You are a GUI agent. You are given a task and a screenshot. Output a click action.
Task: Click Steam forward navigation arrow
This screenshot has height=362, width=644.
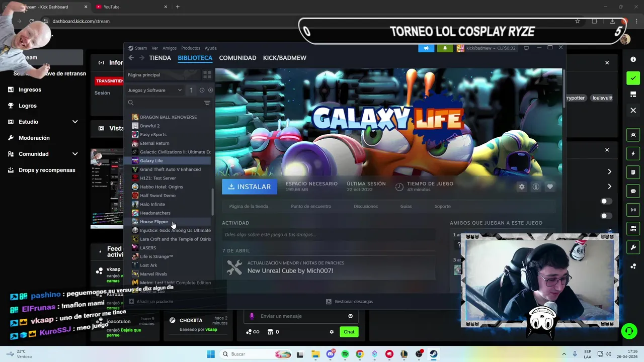(x=142, y=58)
